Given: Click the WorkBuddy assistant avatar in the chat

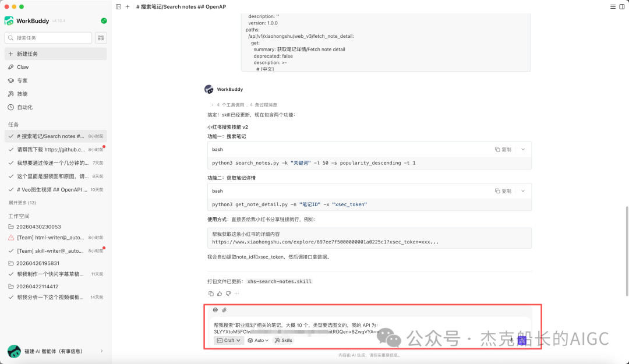Looking at the screenshot, I should [x=209, y=89].
